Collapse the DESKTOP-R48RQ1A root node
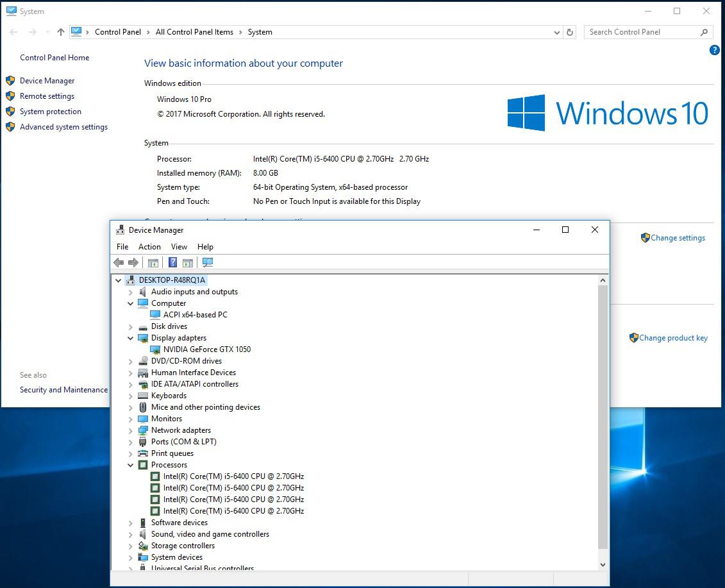This screenshot has height=588, width=725. pos(119,280)
